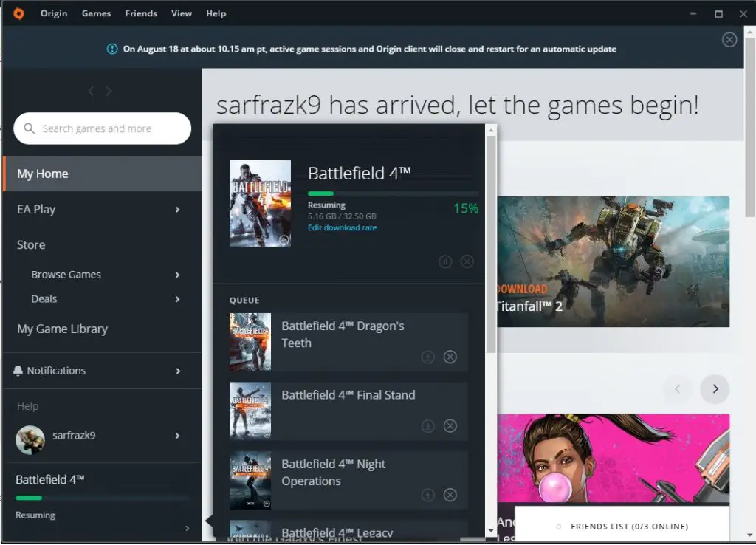Click the sidebar Battlefield 4 progress bar
Viewport: 756px width, 545px height.
(102, 498)
